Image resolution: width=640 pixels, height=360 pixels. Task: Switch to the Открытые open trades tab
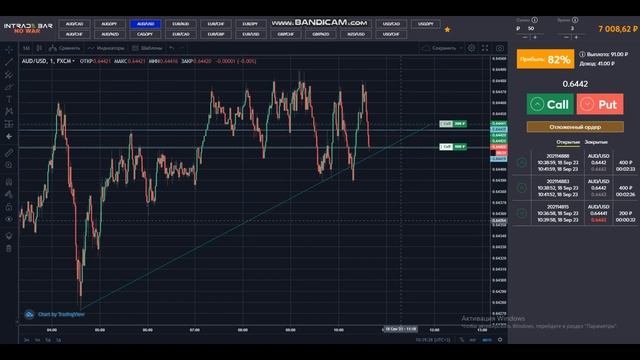point(568,142)
